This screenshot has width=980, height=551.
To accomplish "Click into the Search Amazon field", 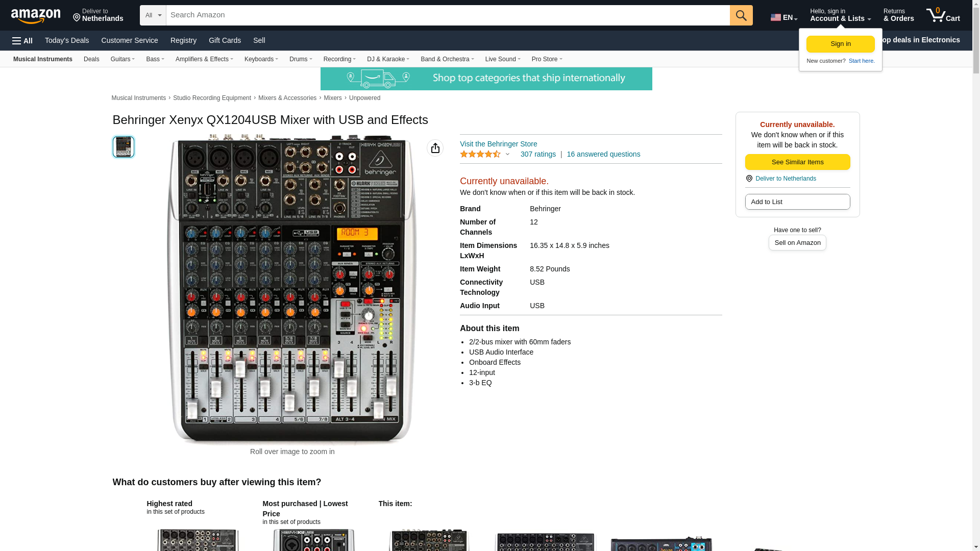I will click(448, 15).
